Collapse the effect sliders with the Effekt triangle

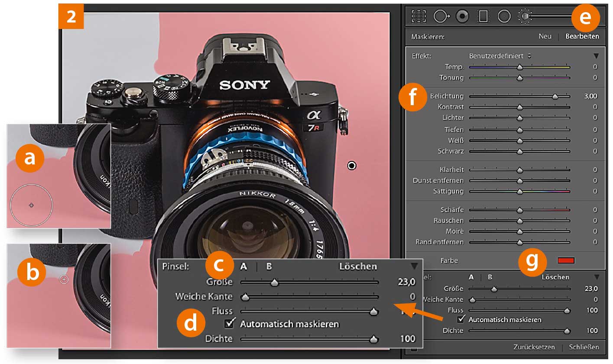[596, 56]
